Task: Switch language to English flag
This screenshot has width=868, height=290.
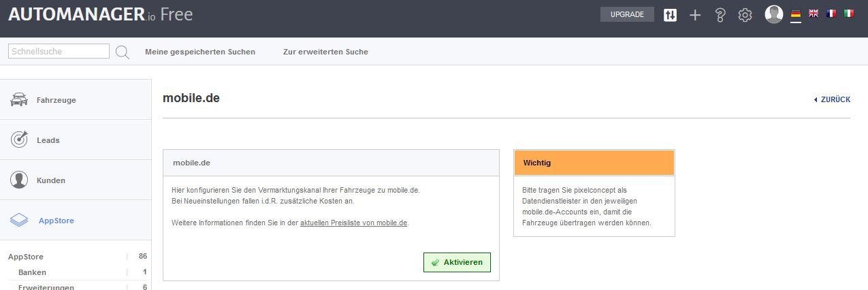Action: tap(813, 14)
